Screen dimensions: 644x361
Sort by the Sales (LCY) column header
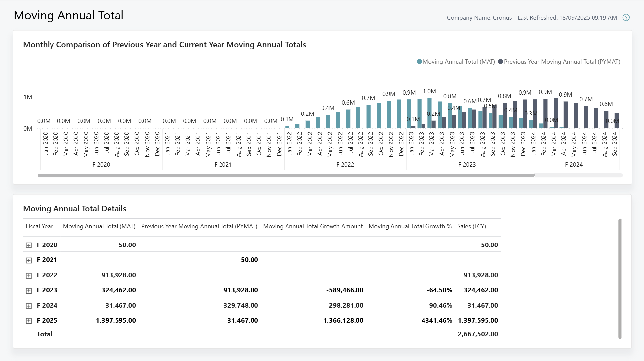tap(471, 226)
